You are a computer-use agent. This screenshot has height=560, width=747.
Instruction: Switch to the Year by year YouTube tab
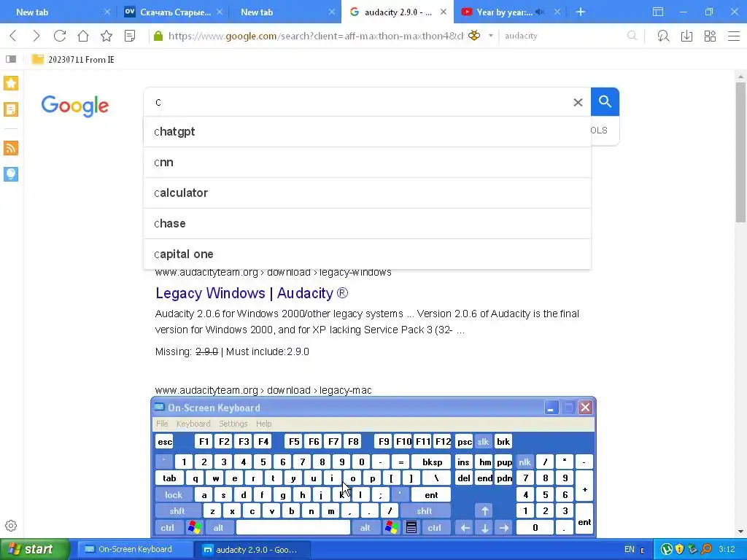(505, 12)
